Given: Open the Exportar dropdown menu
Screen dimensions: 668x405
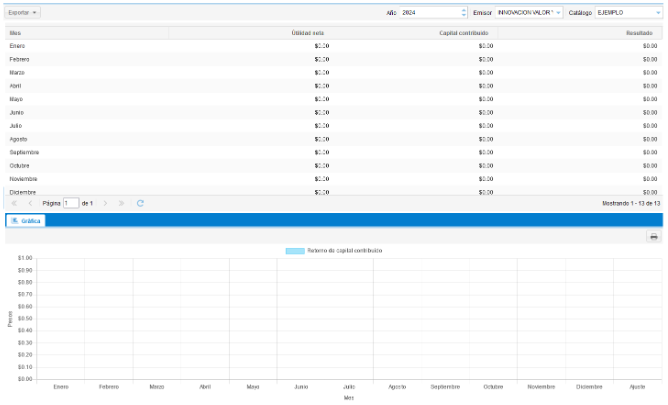Looking at the screenshot, I should (23, 12).
